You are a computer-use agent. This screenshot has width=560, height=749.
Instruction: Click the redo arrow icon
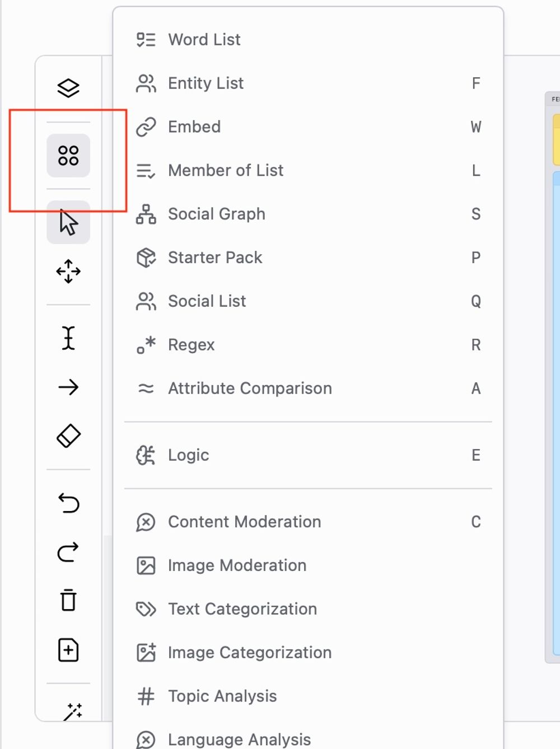pos(68,552)
